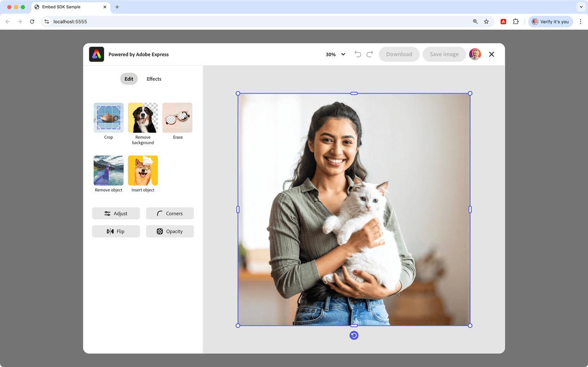Select the Edit tab

pos(129,79)
